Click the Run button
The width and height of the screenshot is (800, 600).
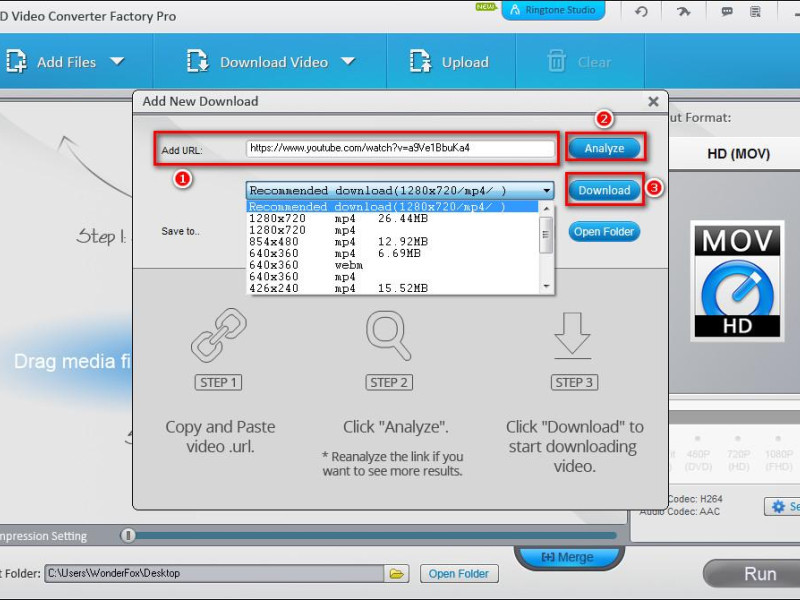(755, 574)
